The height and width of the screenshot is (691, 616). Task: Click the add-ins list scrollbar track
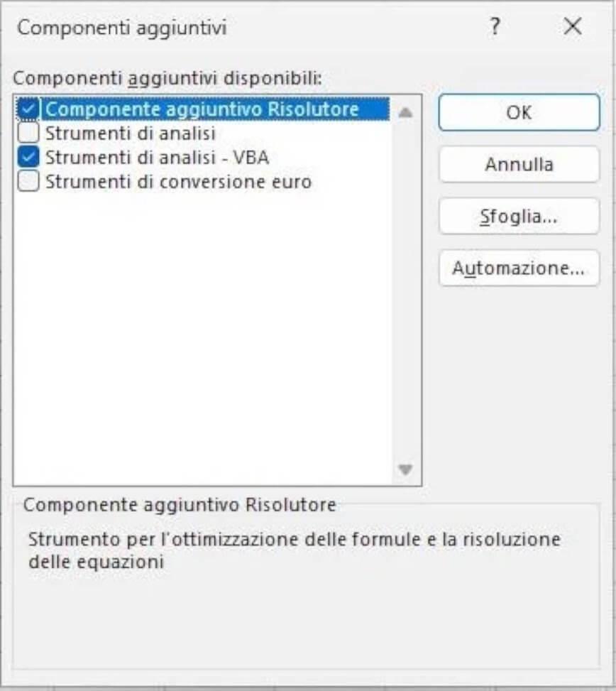pos(405,291)
